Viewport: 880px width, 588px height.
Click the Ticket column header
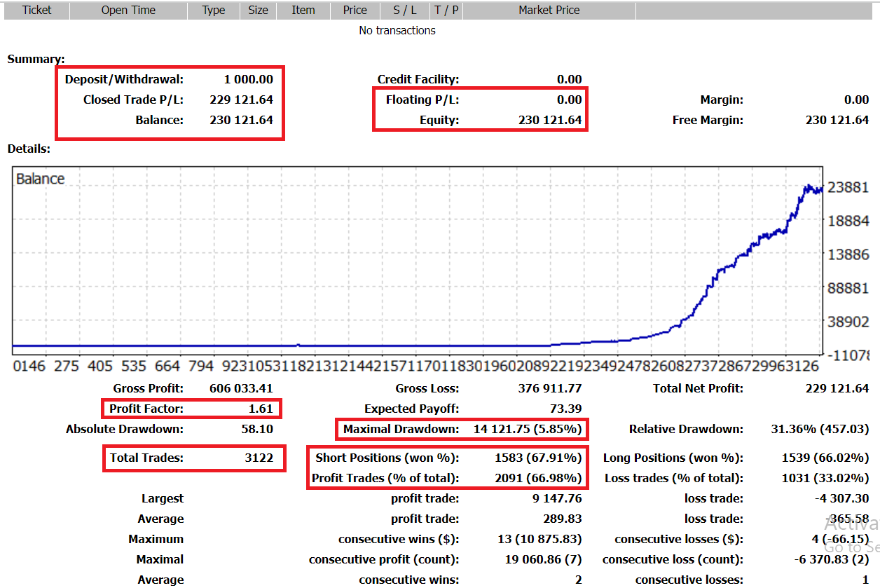pos(36,10)
